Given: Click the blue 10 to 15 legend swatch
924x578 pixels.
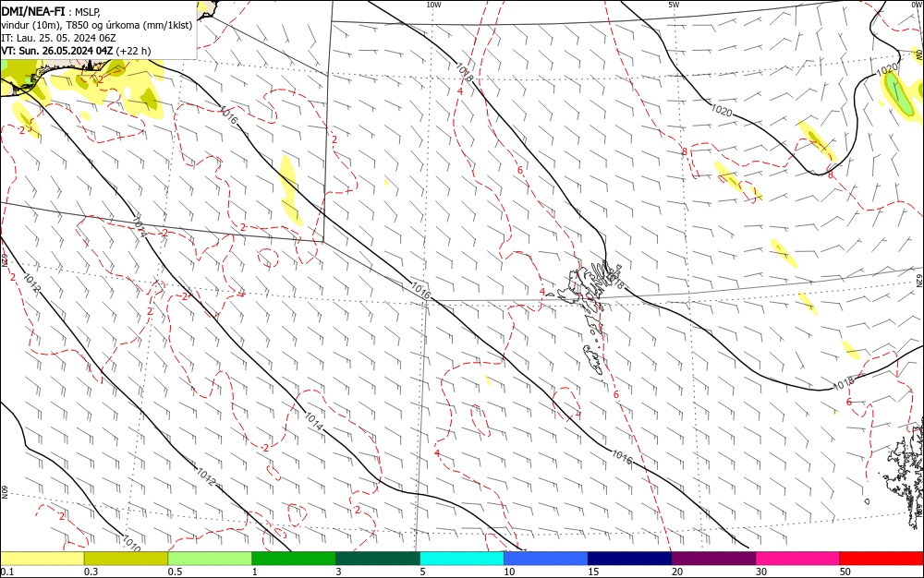Looking at the screenshot, I should tap(546, 559).
